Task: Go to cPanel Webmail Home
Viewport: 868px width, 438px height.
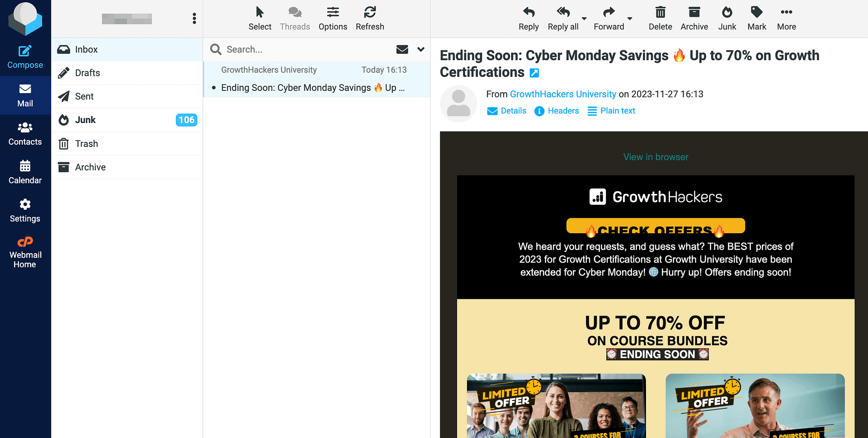Action: point(25,253)
